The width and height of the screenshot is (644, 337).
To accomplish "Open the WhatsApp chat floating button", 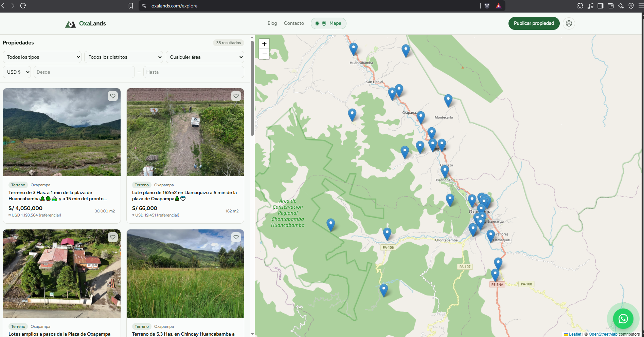I will click(623, 319).
